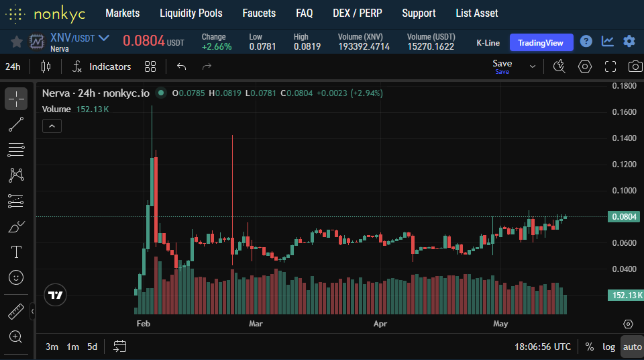Toggle auto scale mode
This screenshot has width=644, height=360.
[632, 347]
